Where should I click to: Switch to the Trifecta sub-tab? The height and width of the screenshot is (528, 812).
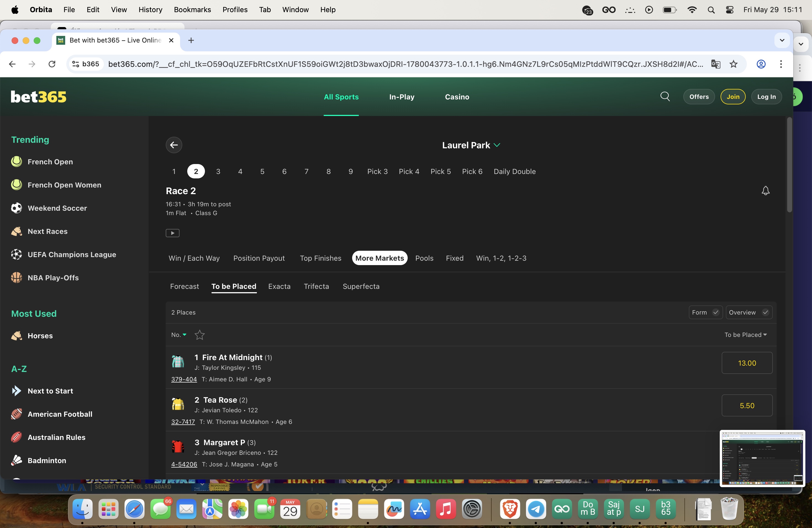click(x=316, y=287)
